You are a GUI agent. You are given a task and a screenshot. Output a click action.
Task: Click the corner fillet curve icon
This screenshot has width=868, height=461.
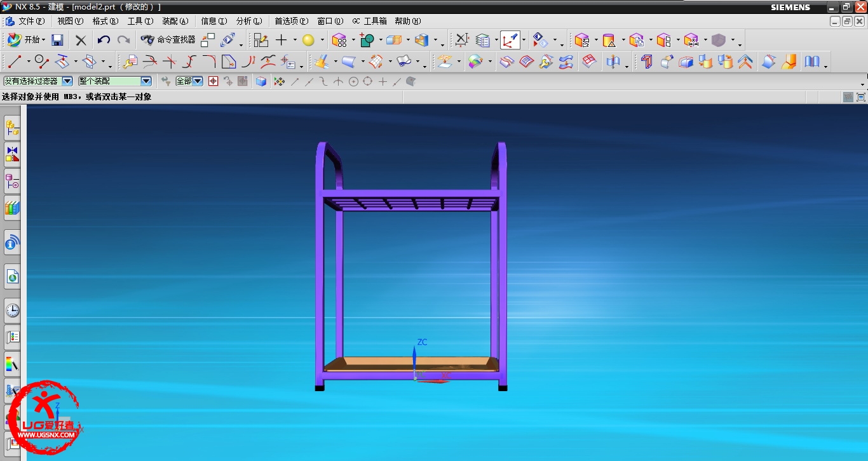pos(209,62)
